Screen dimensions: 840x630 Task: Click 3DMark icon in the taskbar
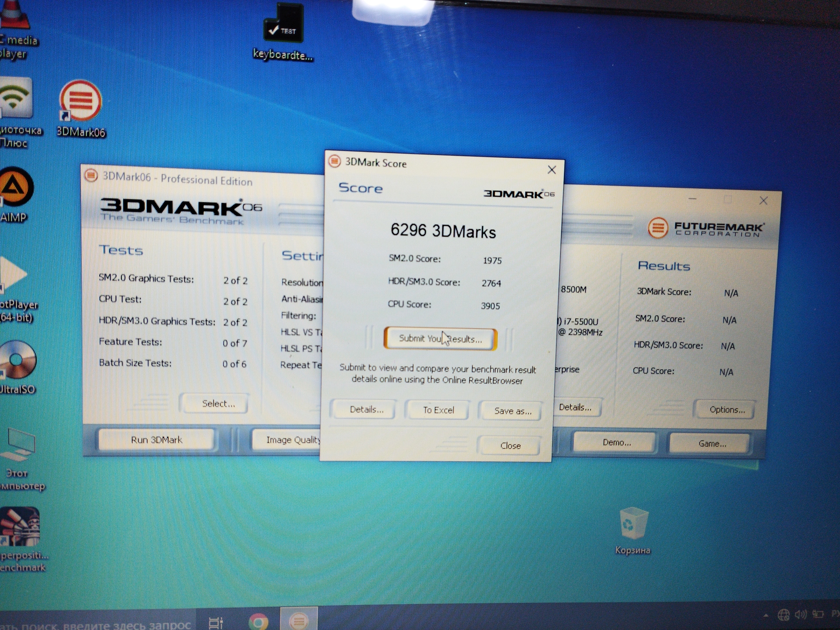299,619
